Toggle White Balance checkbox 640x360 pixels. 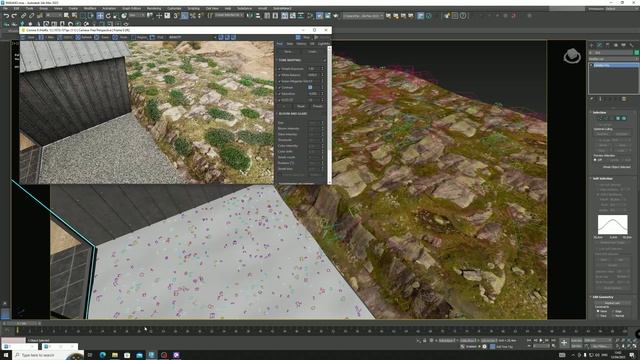click(x=280, y=75)
